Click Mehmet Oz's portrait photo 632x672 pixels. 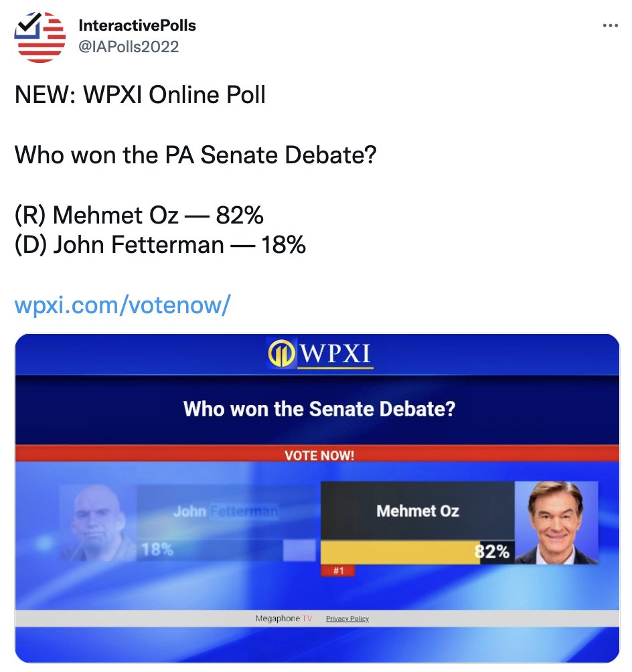(x=556, y=523)
